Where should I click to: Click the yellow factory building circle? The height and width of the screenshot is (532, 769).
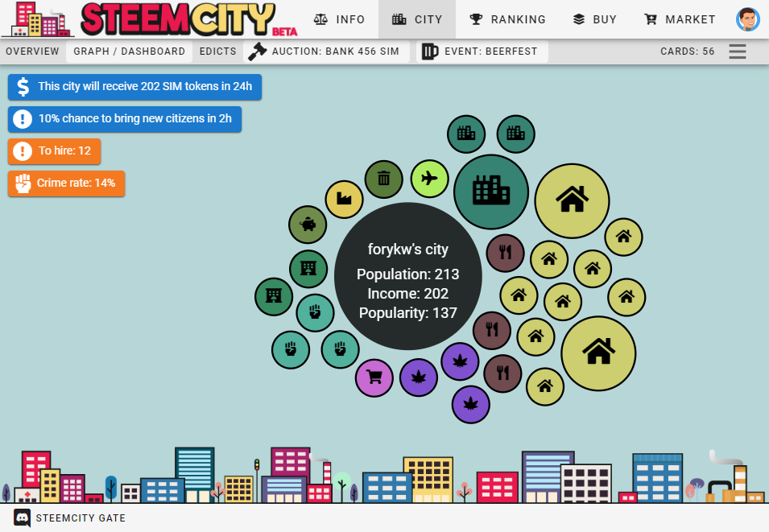point(344,199)
